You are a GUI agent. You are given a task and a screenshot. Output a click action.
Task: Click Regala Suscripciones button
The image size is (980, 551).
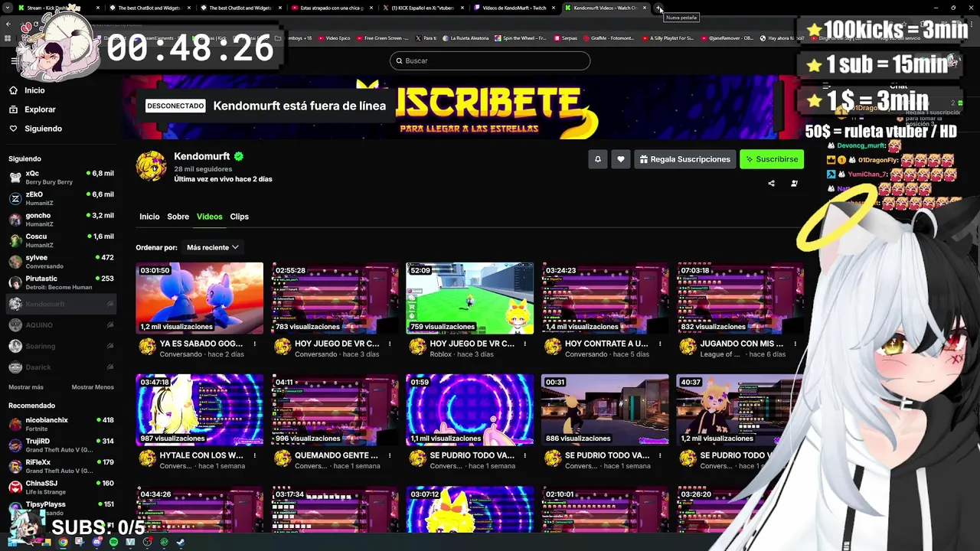[685, 159]
